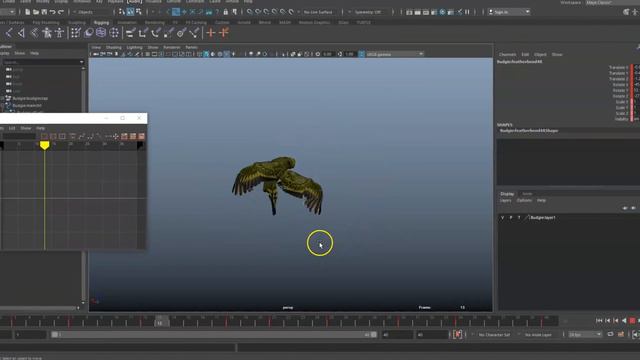
Task: Toggle T display type column on BudgieLayer1
Action: (519, 218)
